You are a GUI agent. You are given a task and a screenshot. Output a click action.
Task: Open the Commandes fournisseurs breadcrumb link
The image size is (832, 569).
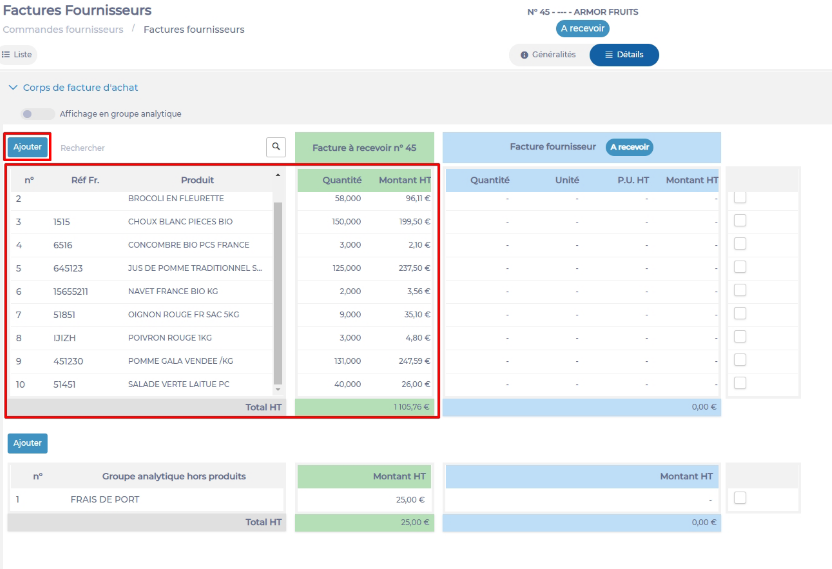63,30
